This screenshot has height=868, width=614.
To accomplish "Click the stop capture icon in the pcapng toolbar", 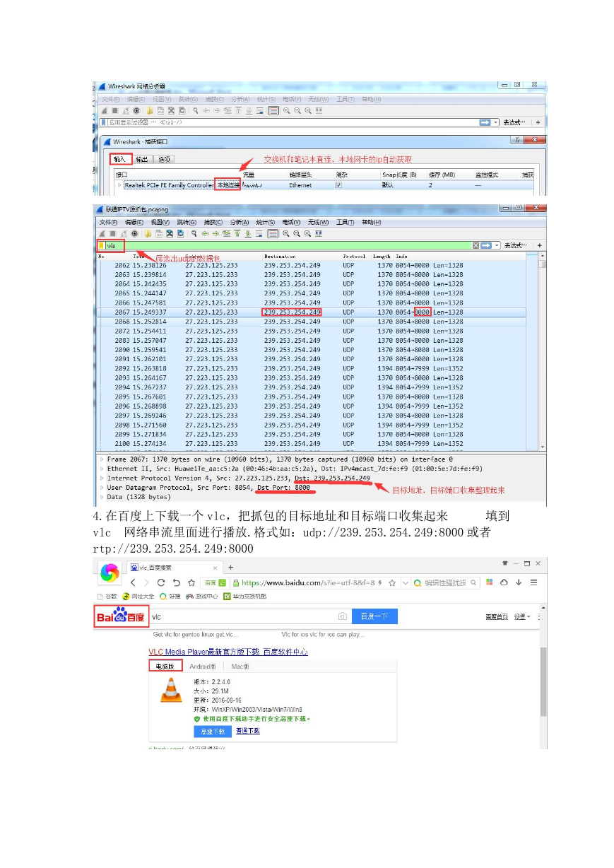I will pyautogui.click(x=114, y=233).
